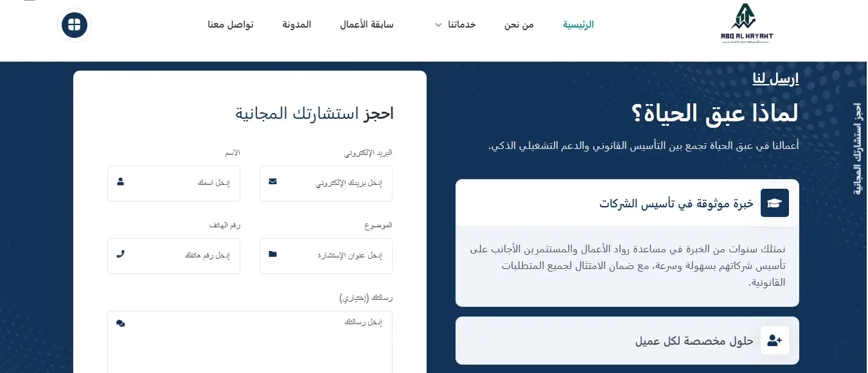Click the grid menu icon button
This screenshot has height=373, width=868.
tap(75, 25)
